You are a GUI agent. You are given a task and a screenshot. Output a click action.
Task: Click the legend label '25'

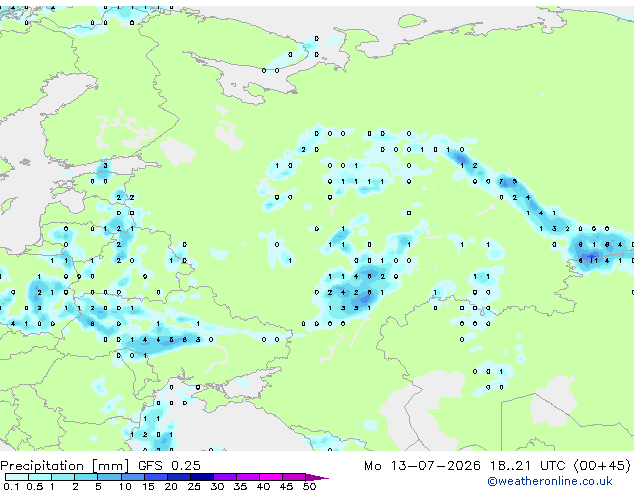click(194, 486)
